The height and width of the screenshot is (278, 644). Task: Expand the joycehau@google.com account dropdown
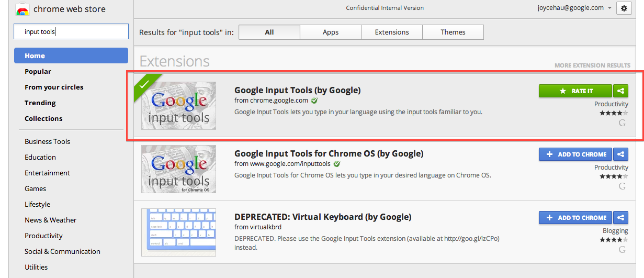(x=575, y=8)
